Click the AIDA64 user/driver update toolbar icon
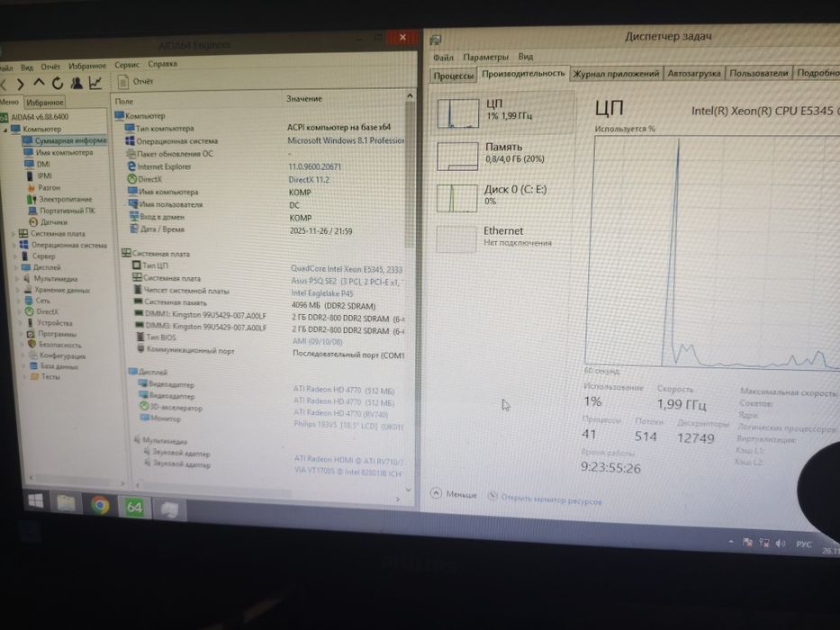Image resolution: width=840 pixels, height=630 pixels. click(77, 83)
